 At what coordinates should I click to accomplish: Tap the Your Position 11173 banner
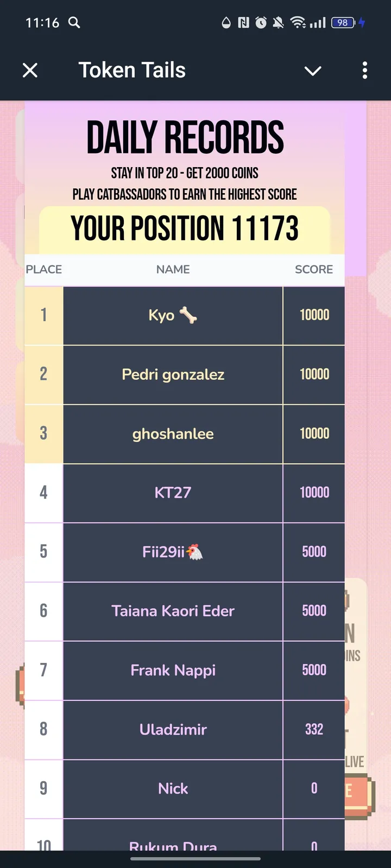(x=185, y=228)
